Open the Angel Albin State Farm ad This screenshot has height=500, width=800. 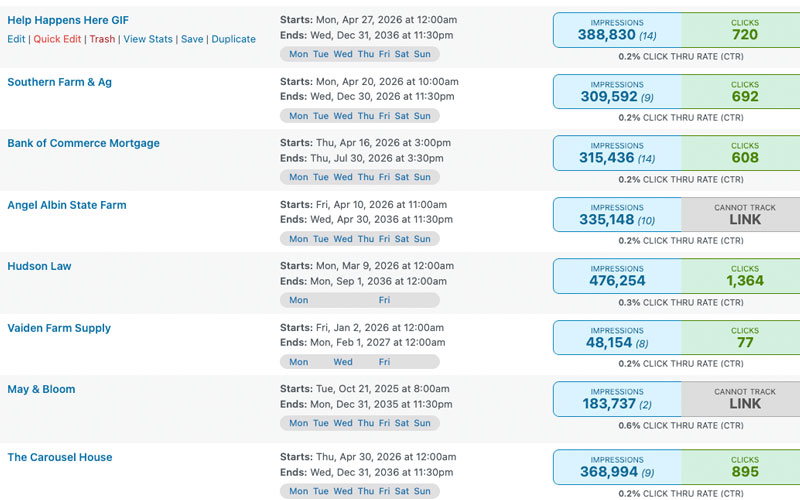(x=67, y=205)
